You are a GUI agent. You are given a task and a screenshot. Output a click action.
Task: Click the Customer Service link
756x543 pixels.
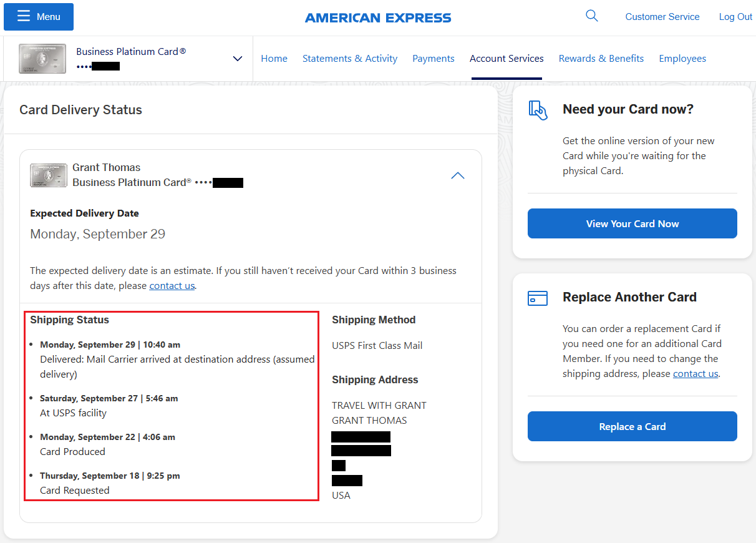pos(662,17)
